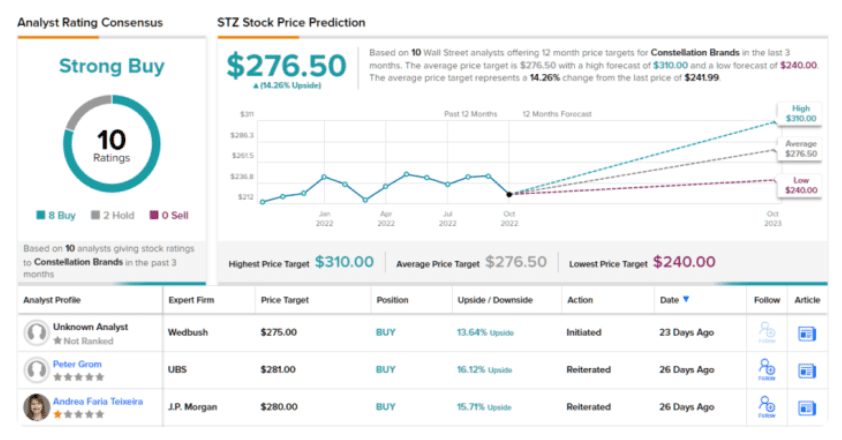842x440 pixels.
Task: Open the Wedbush rating article
Action: pos(807,333)
